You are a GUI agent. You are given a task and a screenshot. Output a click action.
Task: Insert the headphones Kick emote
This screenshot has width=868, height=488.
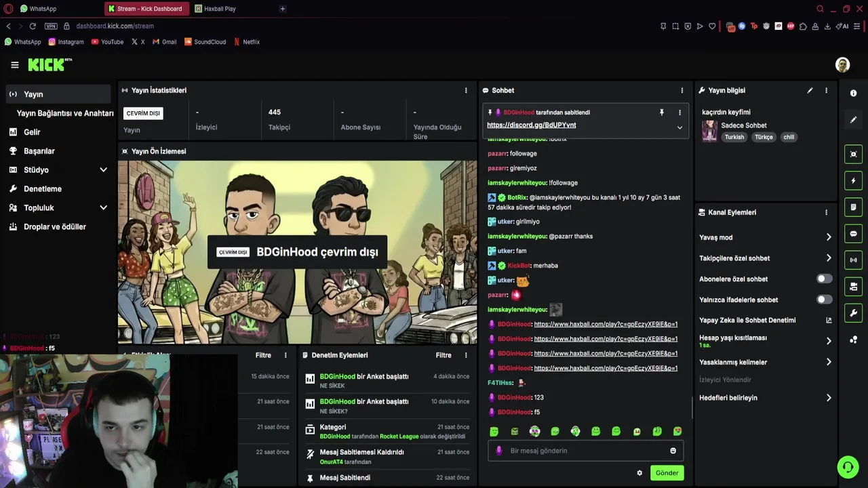pos(575,431)
